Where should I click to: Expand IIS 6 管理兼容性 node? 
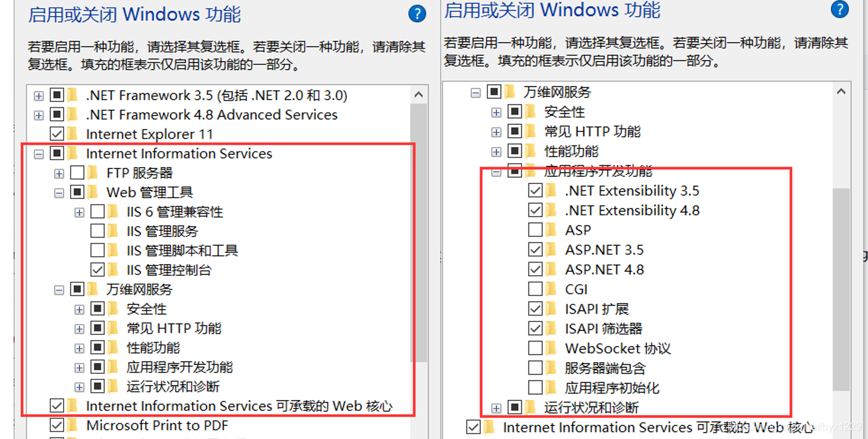(79, 212)
